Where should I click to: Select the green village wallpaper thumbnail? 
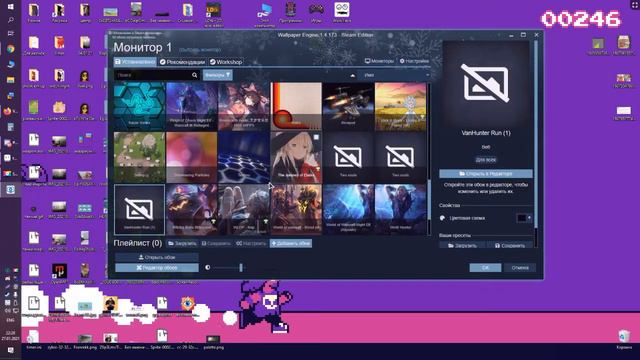[140, 158]
